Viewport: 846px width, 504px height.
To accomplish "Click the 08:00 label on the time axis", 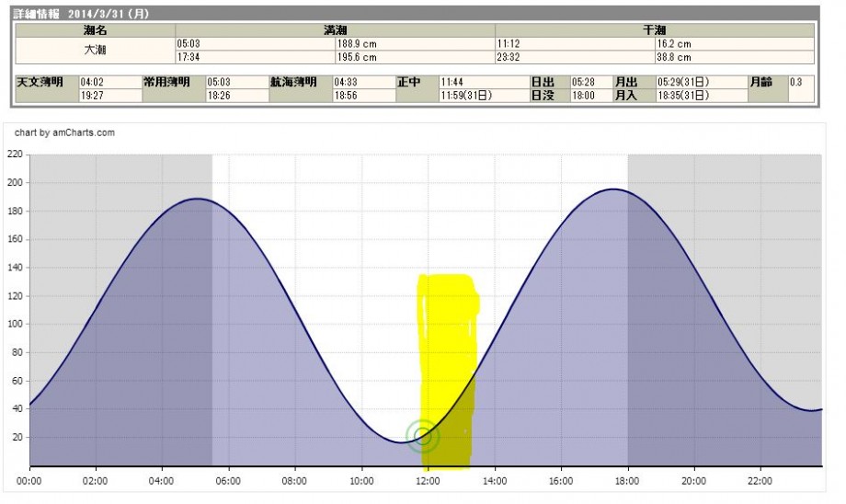I will [294, 481].
